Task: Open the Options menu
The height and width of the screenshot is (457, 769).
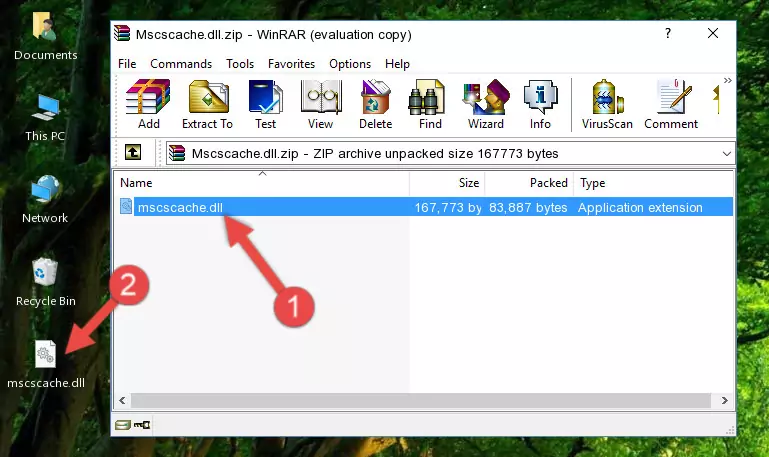Action: (350, 64)
